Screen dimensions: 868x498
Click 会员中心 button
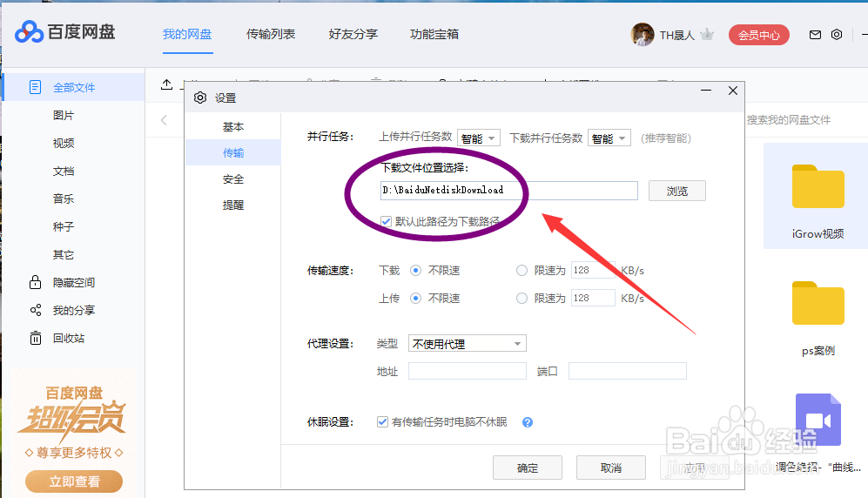(759, 35)
